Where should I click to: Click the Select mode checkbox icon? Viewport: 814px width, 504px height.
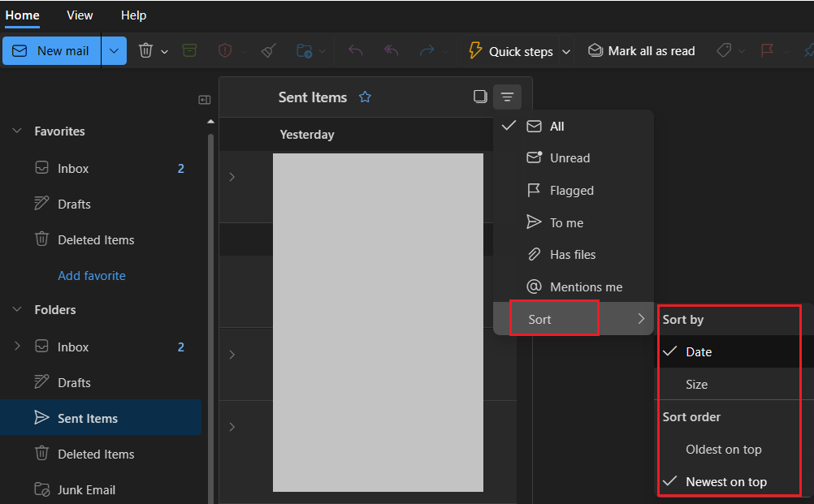pyautogui.click(x=480, y=97)
